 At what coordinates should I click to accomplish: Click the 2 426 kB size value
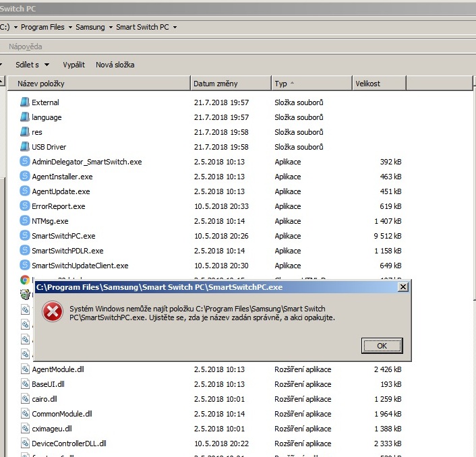(x=388, y=369)
